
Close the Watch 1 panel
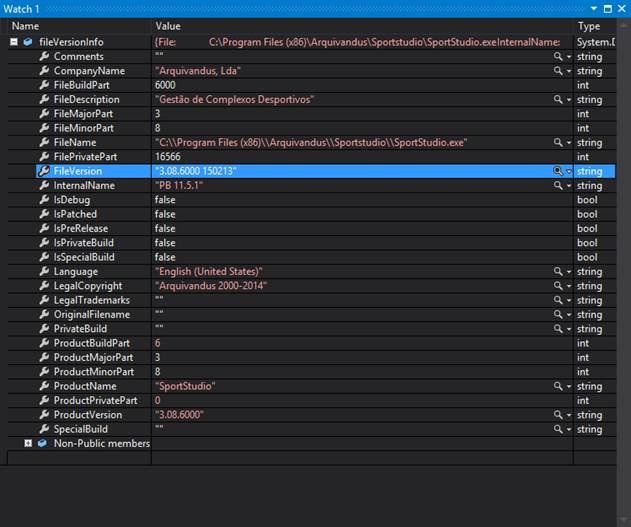point(622,8)
